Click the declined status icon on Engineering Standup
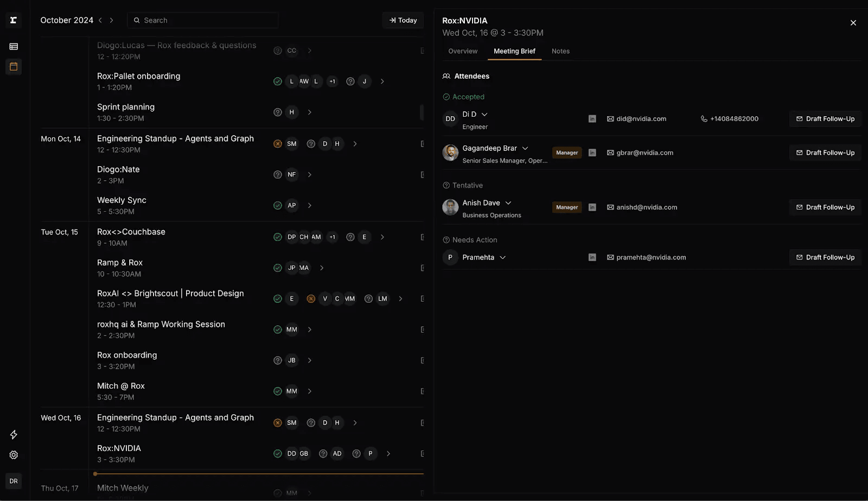 coord(278,143)
